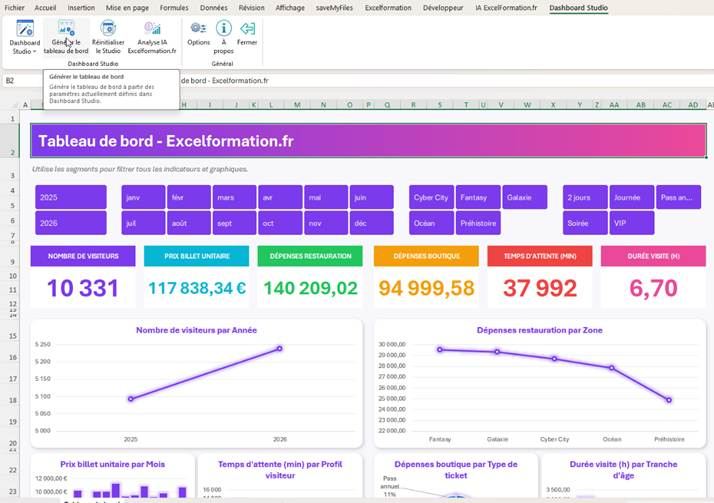Click the NOMBRE DE VISITEURS card header
This screenshot has width=714, height=503.
83,256
